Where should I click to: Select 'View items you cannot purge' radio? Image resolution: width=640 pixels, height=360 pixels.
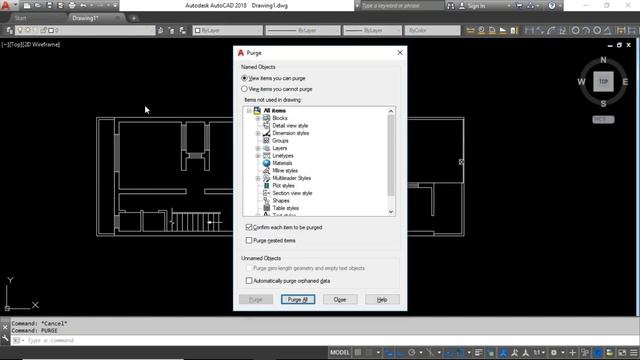click(x=244, y=89)
